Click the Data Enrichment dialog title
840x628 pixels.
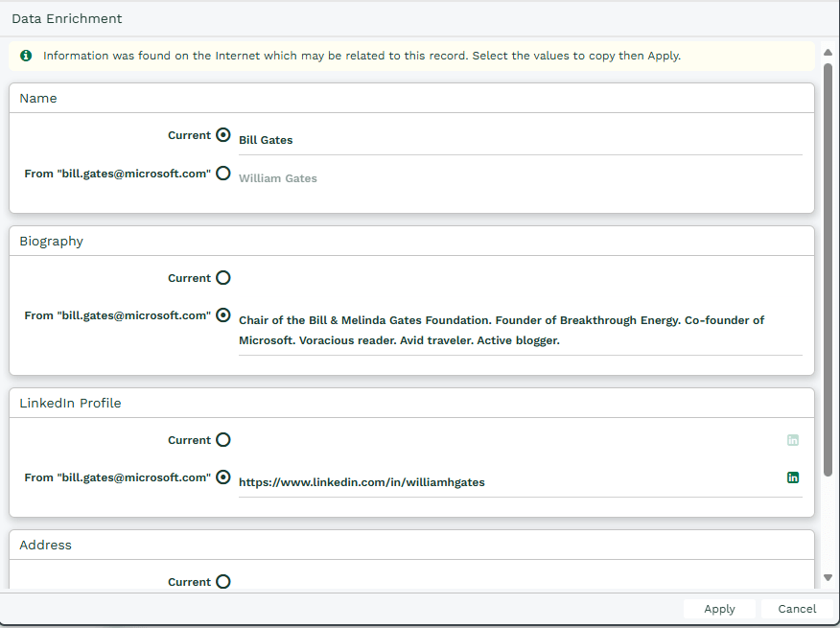click(x=67, y=19)
